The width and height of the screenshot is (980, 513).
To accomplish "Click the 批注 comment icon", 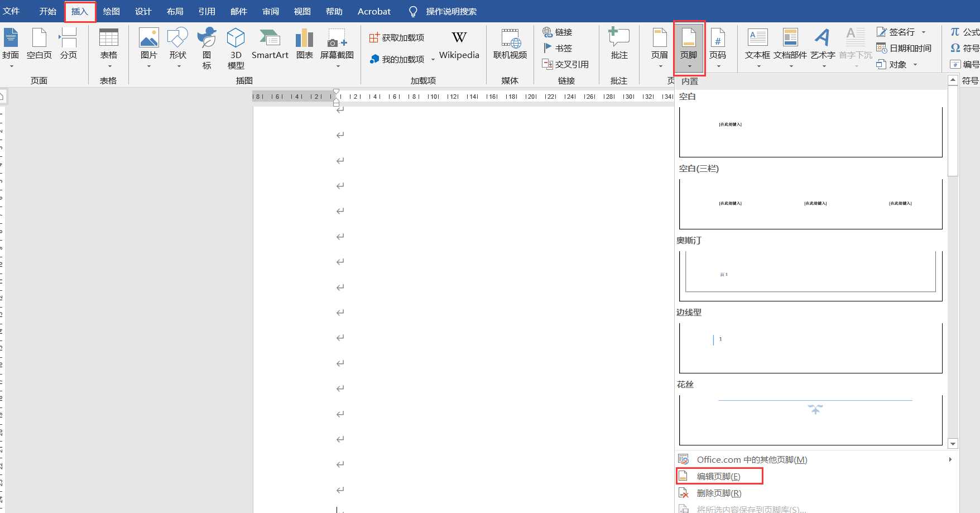I will pyautogui.click(x=619, y=45).
